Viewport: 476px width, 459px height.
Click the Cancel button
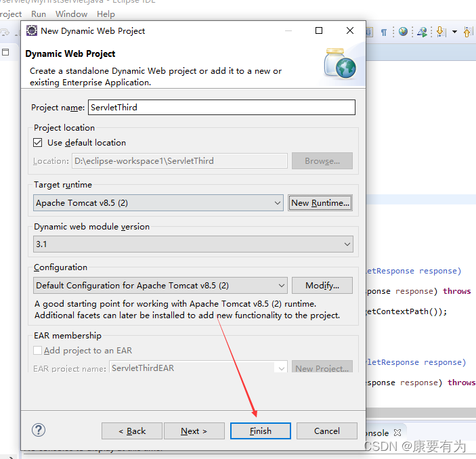point(327,431)
